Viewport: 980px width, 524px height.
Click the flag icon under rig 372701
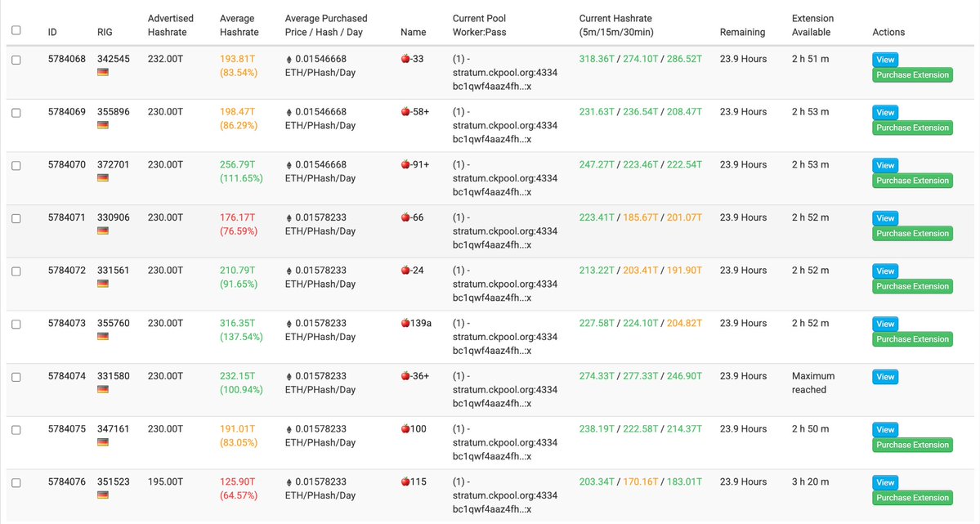click(102, 178)
